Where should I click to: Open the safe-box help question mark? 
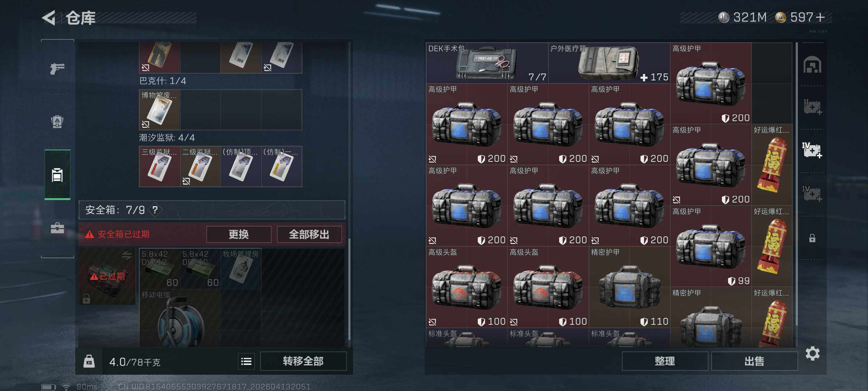[x=155, y=210]
